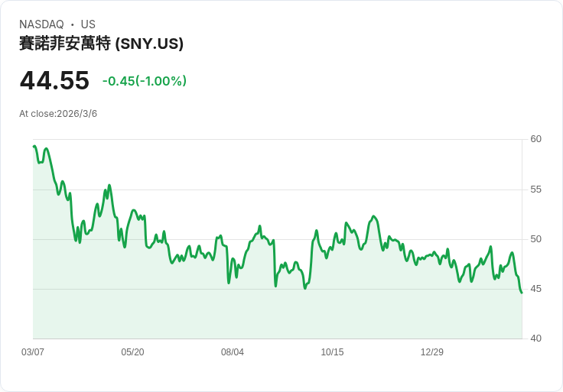The width and height of the screenshot is (563, 392).
Task: Click the leftmost starting point of the price line
Action: [x=34, y=146]
